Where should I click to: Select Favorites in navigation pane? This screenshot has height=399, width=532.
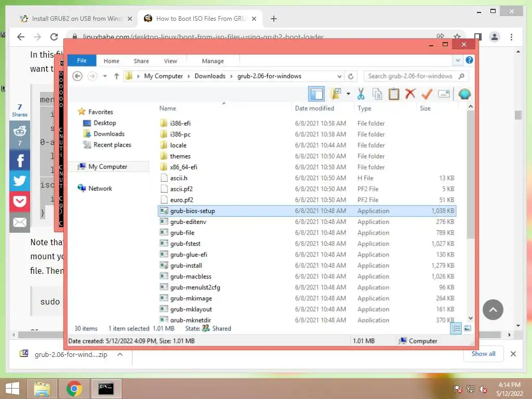tap(100, 112)
